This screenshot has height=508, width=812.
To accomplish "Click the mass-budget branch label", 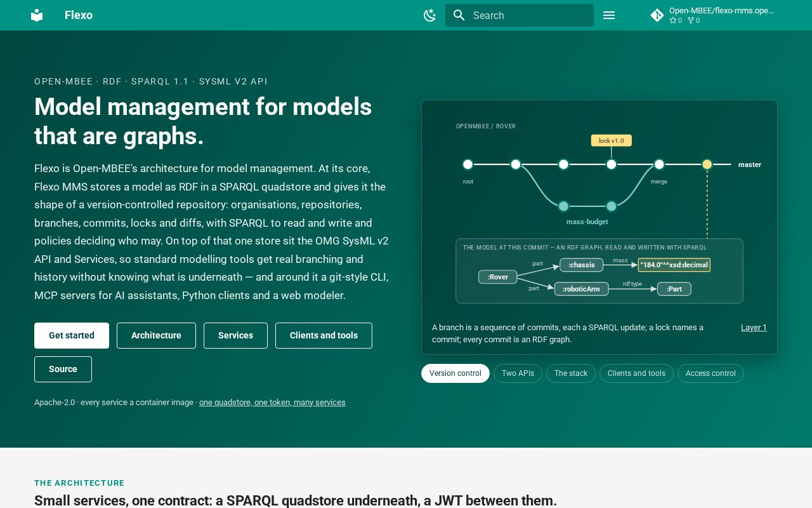I will [x=587, y=222].
